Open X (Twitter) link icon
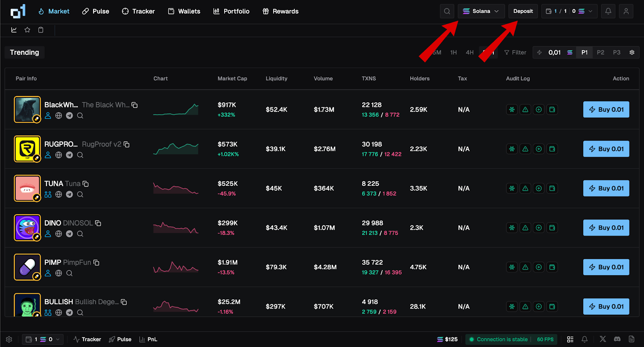Image resolution: width=644 pixels, height=347 pixels. coord(603,339)
